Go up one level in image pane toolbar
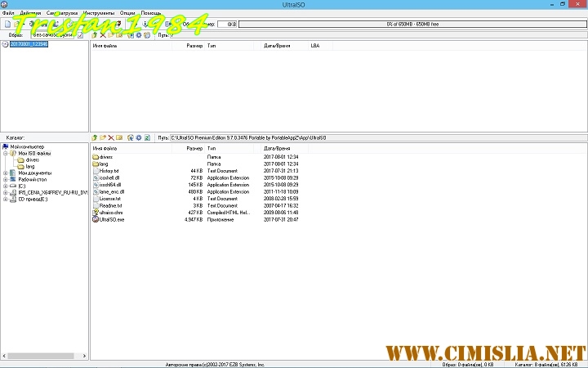Screen dimensions: 588x368 95,35
